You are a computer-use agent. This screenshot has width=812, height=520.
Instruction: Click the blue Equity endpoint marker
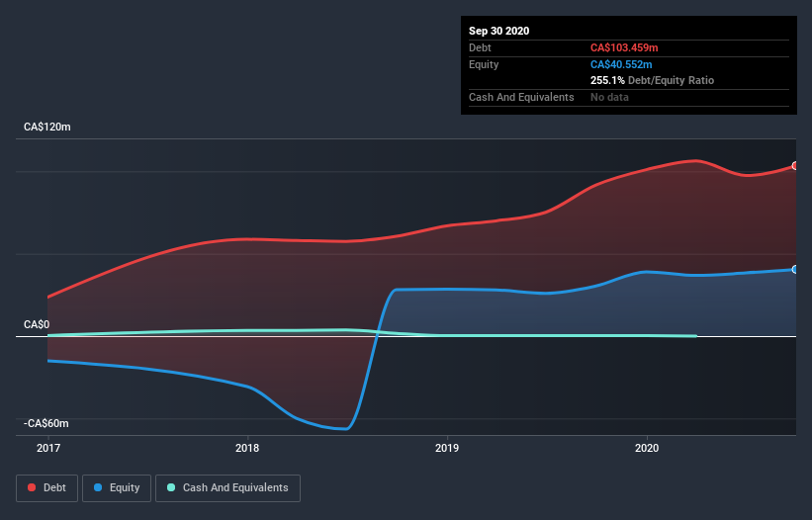click(x=795, y=270)
